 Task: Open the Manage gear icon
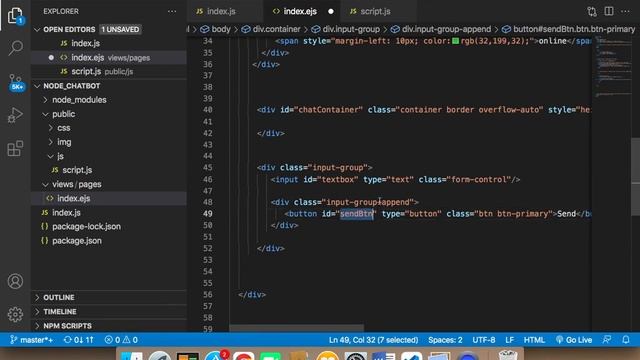pos(15,314)
